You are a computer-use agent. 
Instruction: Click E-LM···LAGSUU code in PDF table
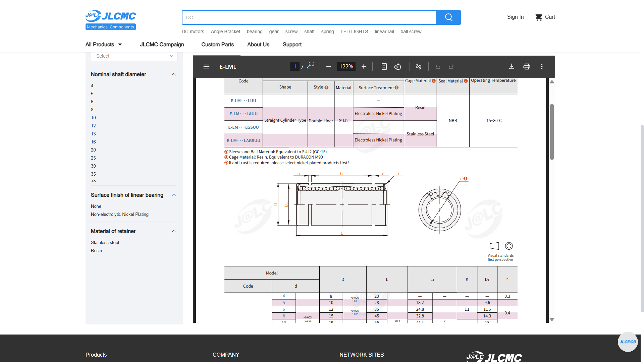(x=244, y=141)
